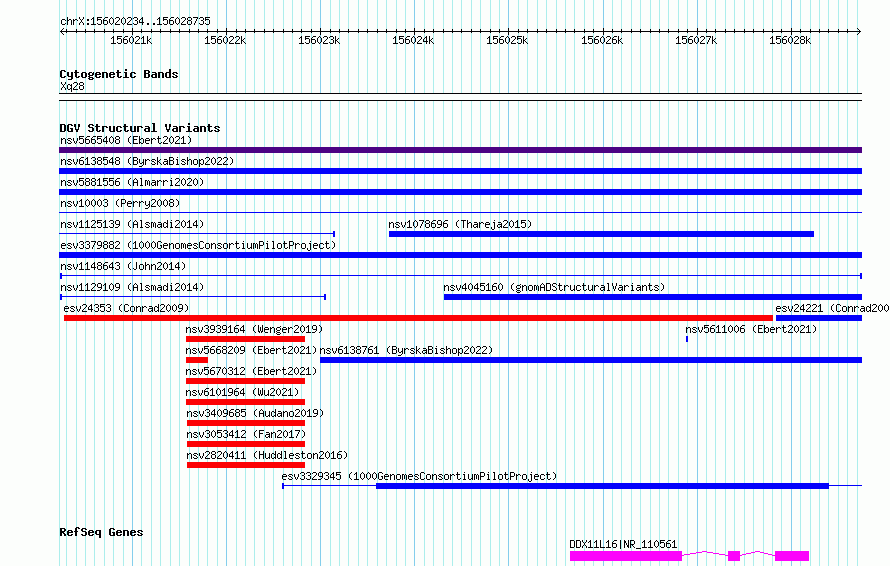Viewport: 890px width, 566px height.
Task: Click the right arrow of the ruler
Action: [859, 32]
